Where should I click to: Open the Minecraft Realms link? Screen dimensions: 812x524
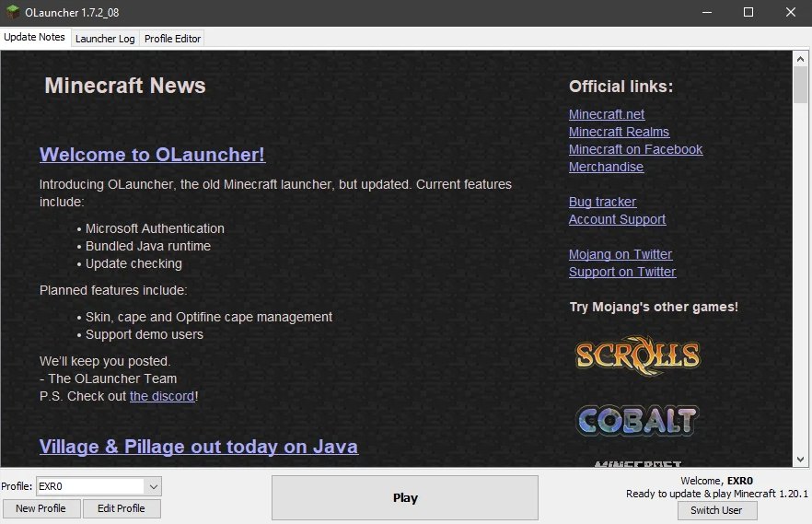(619, 132)
